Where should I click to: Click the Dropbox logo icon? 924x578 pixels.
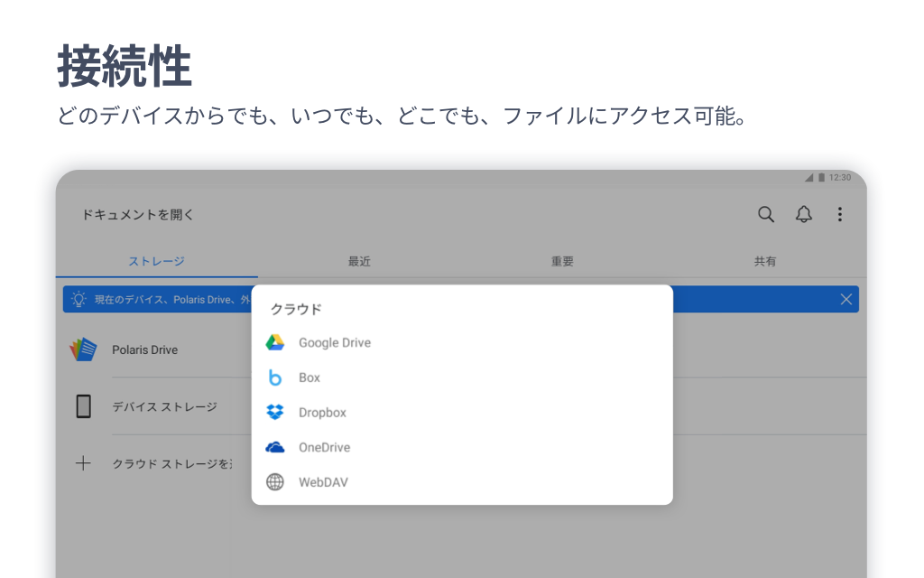point(275,412)
